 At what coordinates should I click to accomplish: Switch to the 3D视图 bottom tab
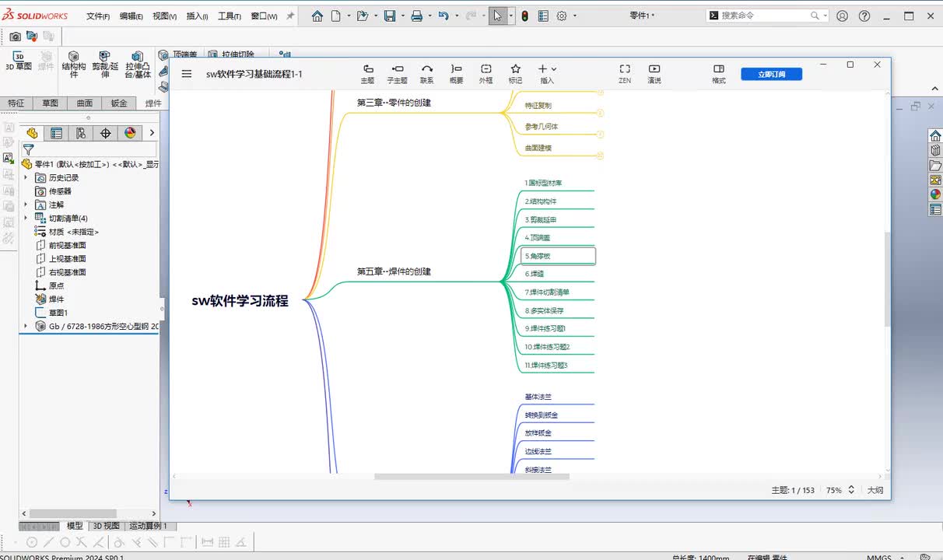[x=107, y=526]
